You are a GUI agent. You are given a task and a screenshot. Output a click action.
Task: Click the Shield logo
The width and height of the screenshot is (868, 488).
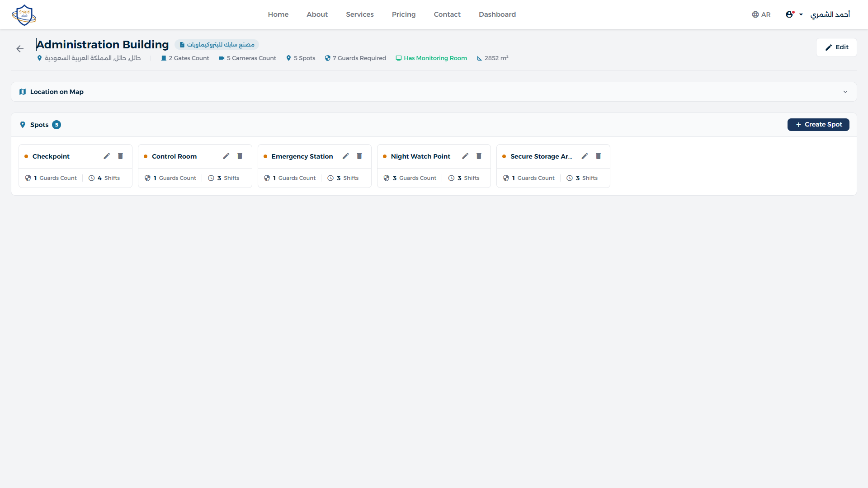tap(24, 14)
